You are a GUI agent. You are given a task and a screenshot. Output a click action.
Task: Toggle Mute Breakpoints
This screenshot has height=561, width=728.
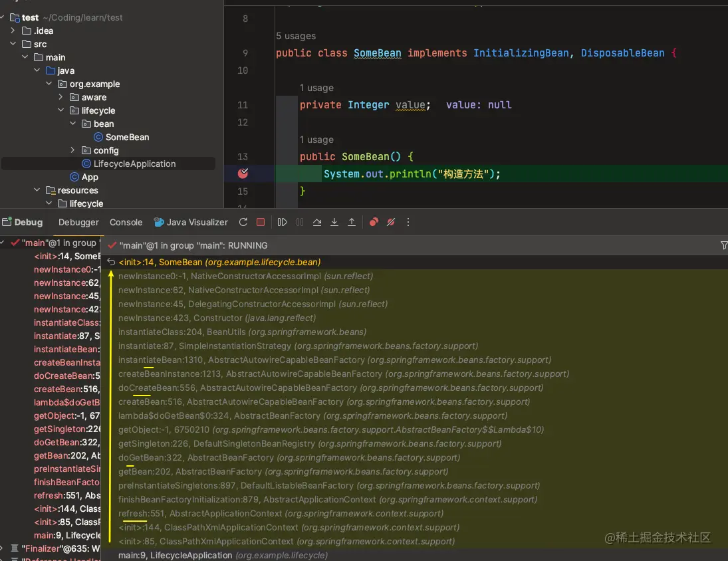391,222
